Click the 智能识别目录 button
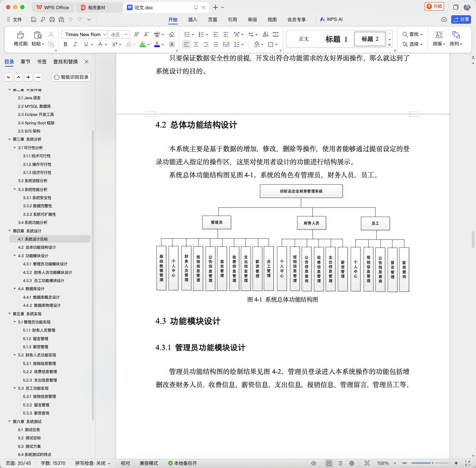The width and height of the screenshot is (476, 468). [x=71, y=77]
